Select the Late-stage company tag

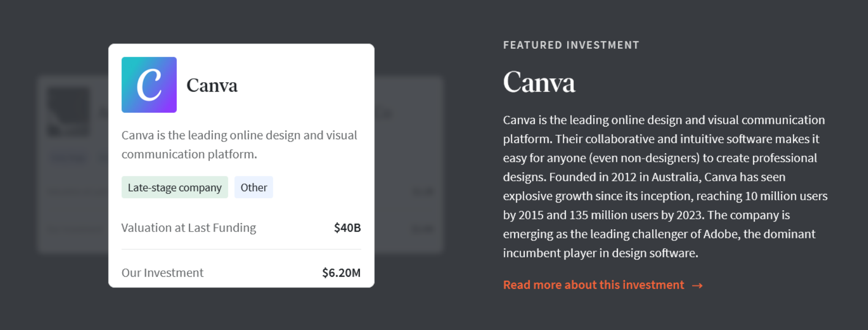point(175,187)
